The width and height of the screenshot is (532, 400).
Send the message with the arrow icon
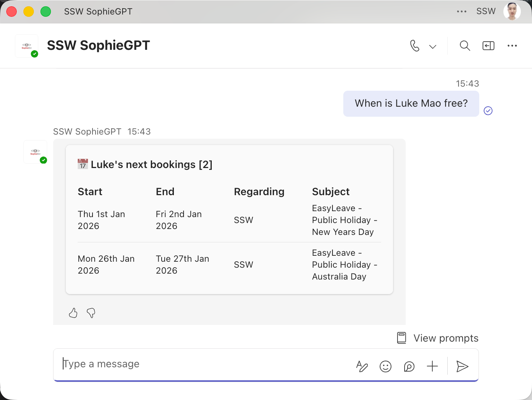coord(462,367)
